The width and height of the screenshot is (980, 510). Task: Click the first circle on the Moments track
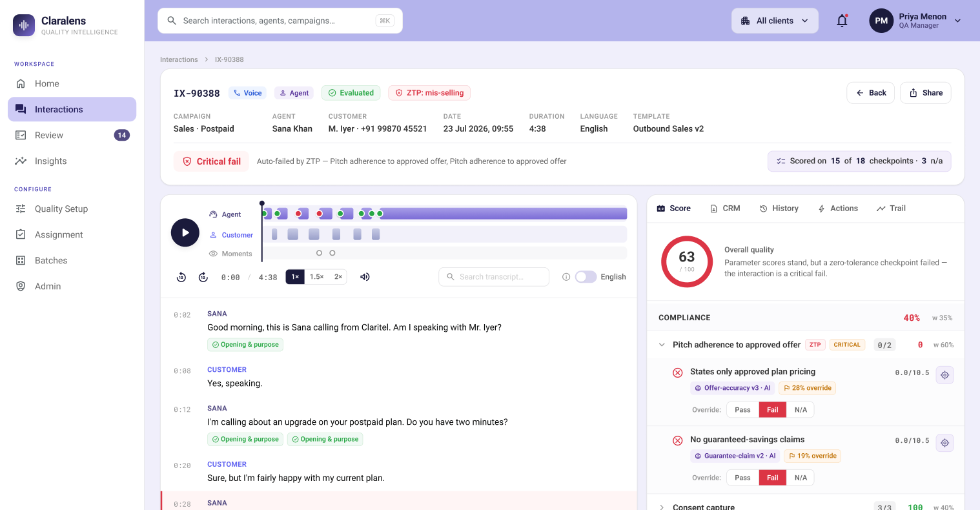(x=319, y=253)
